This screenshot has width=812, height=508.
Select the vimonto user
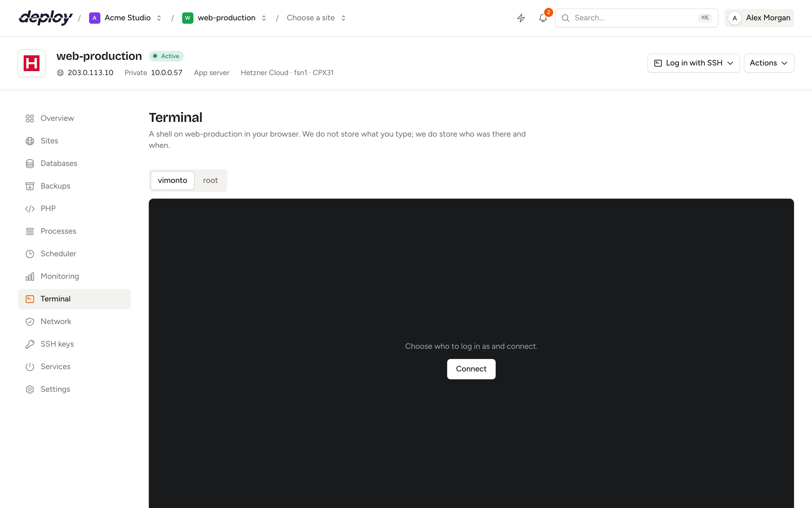173,180
